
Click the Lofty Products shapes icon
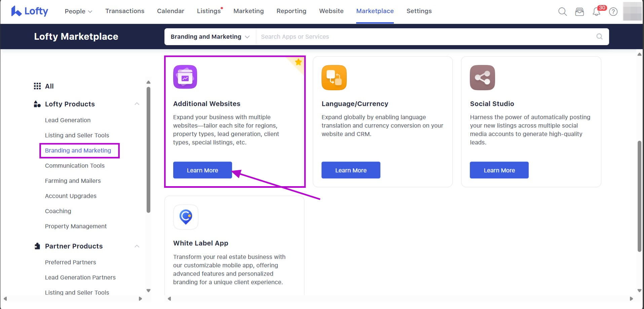[37, 104]
